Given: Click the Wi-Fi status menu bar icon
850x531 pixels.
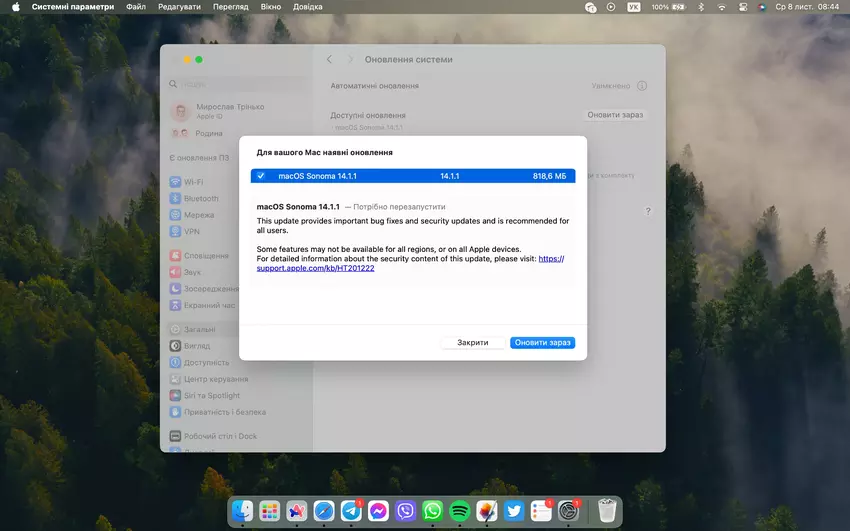Looking at the screenshot, I should coord(721,7).
